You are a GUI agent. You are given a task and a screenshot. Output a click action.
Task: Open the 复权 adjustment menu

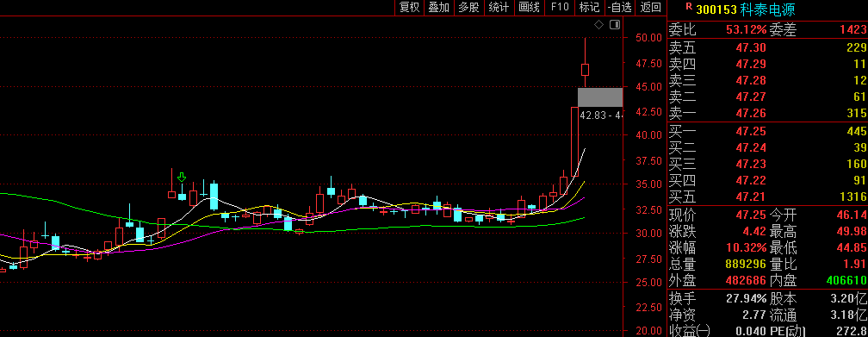(x=410, y=7)
